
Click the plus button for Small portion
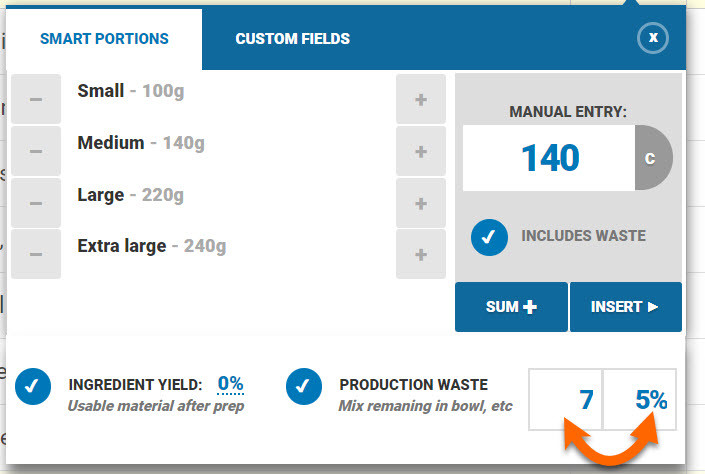pos(421,99)
